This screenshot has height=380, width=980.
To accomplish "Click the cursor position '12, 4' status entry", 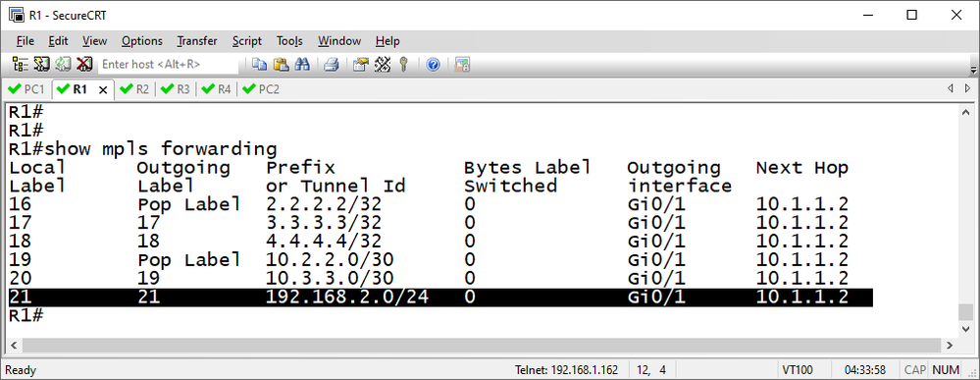I will coord(651,370).
